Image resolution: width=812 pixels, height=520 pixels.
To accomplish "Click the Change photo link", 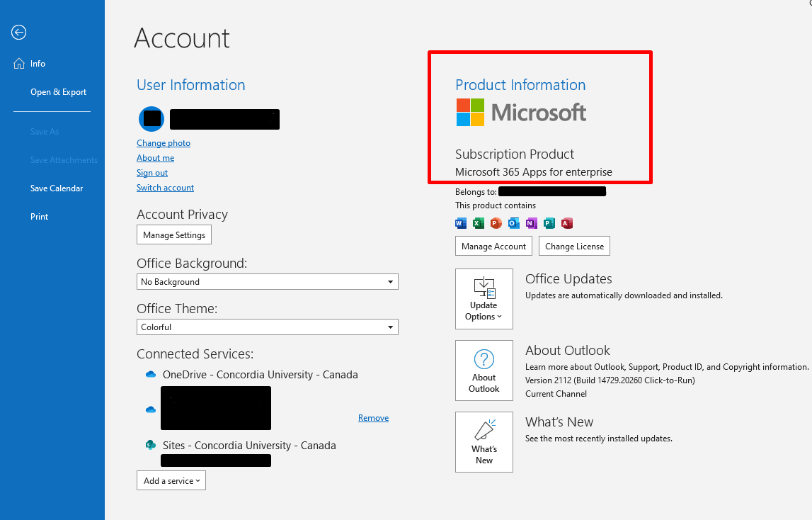I will tap(164, 143).
